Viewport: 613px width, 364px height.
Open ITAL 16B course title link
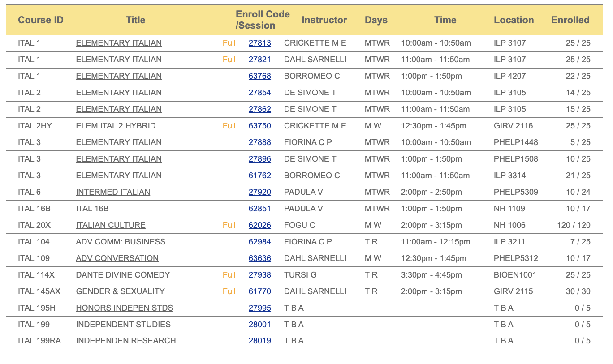(92, 209)
